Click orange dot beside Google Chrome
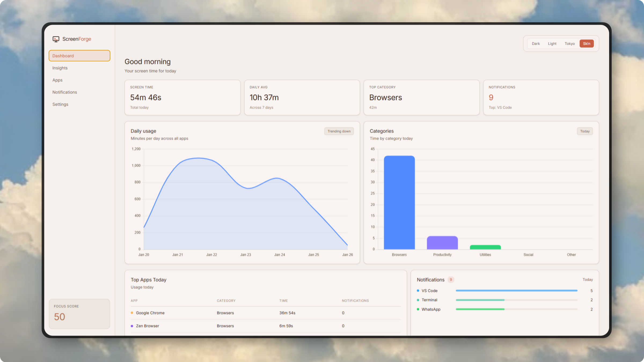This screenshot has width=644, height=362. click(x=132, y=313)
